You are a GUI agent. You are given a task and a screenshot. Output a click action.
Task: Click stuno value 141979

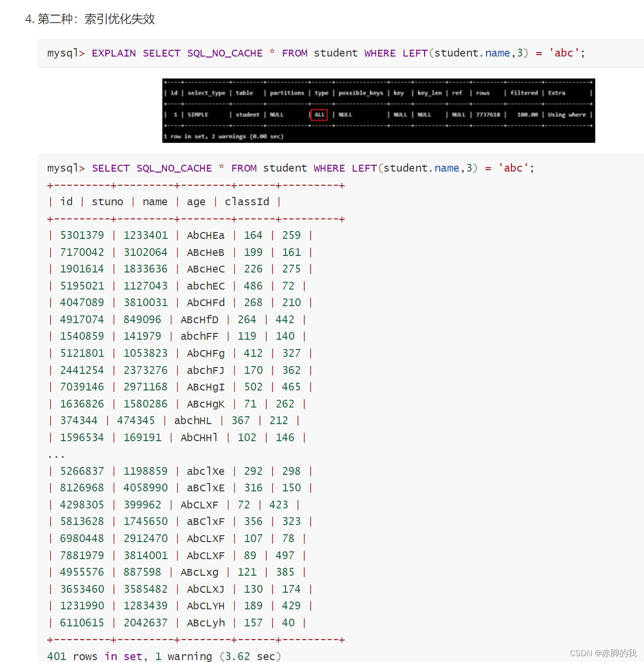click(x=142, y=336)
